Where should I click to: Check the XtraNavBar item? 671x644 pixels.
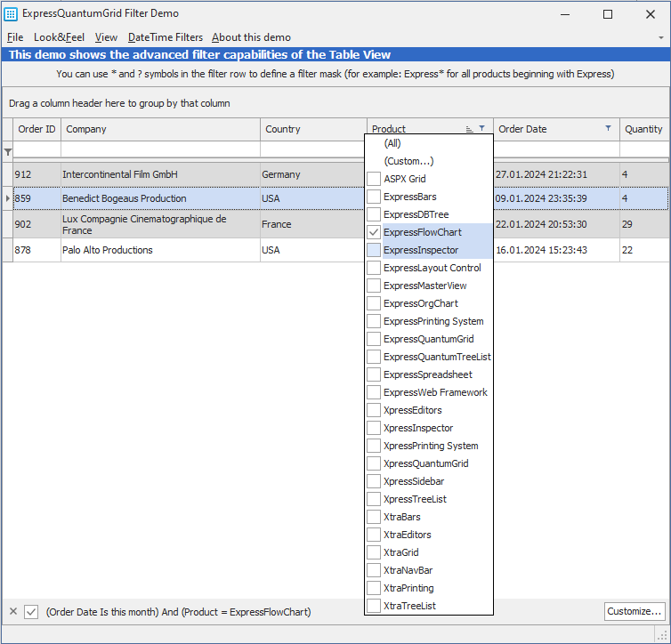(x=374, y=570)
